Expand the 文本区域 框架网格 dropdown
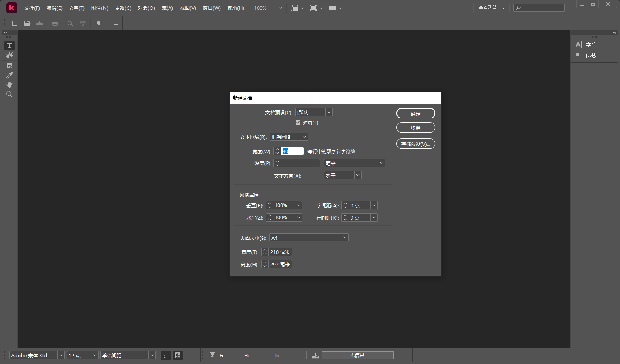This screenshot has width=620, height=364. click(x=304, y=137)
